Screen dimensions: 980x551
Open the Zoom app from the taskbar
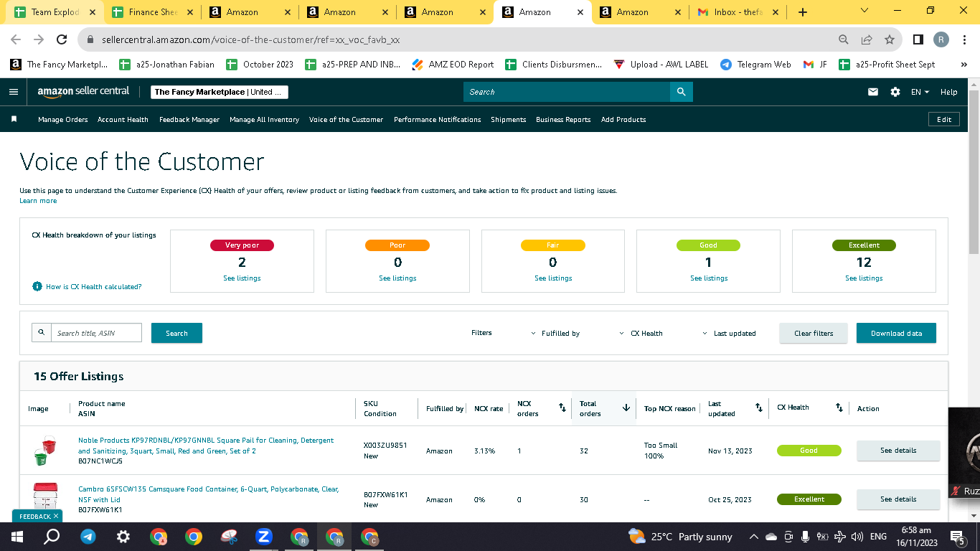point(263,537)
